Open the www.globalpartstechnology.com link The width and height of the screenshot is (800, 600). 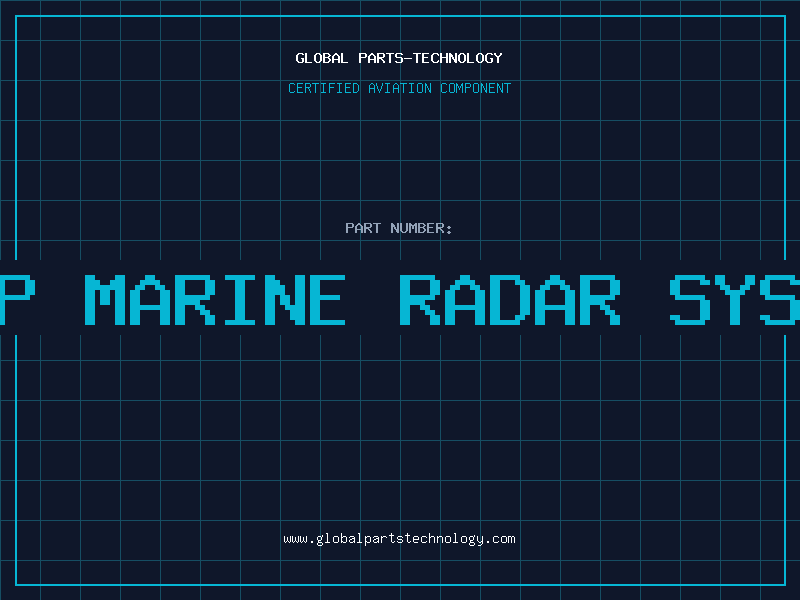(399, 539)
